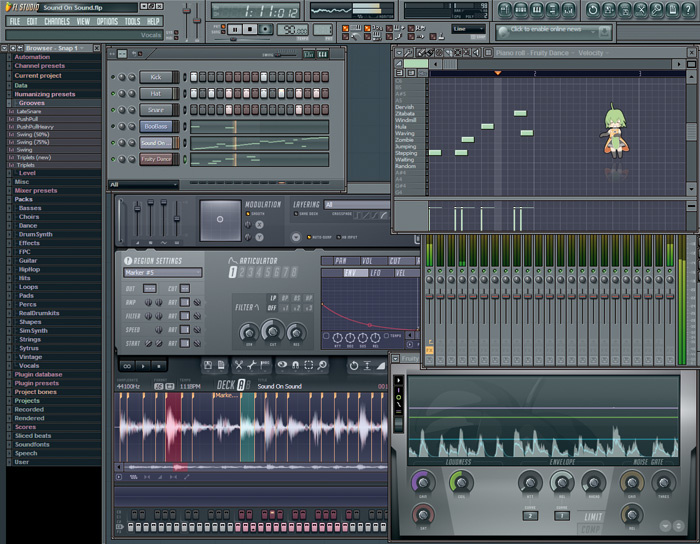
Task: Click Slicex normalize height icon
Action: point(367,366)
